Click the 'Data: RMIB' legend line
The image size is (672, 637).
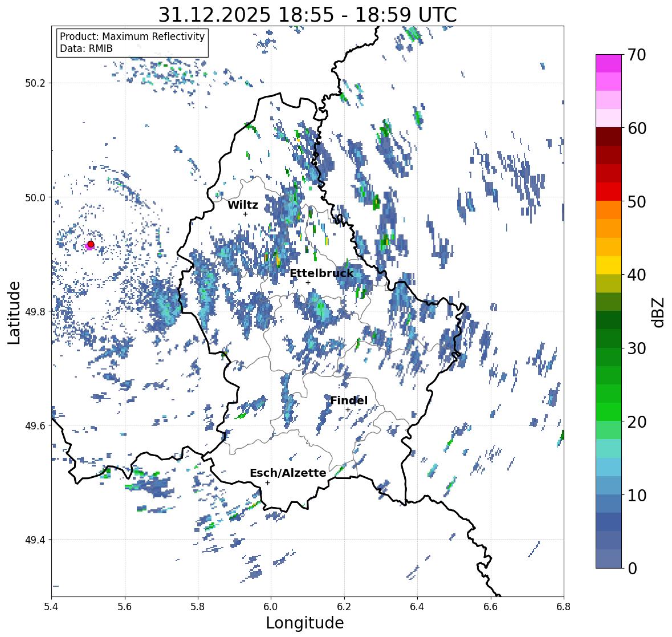point(86,48)
